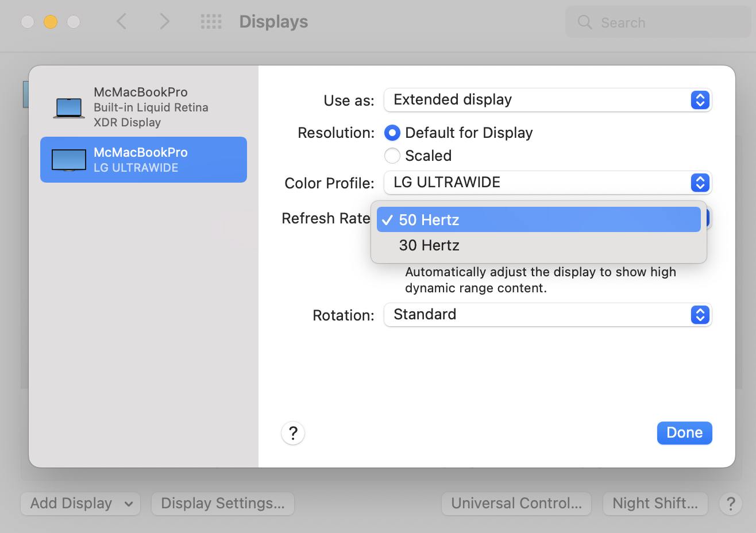The height and width of the screenshot is (533, 756).
Task: Open the Add Display dropdown
Action: coord(80,504)
